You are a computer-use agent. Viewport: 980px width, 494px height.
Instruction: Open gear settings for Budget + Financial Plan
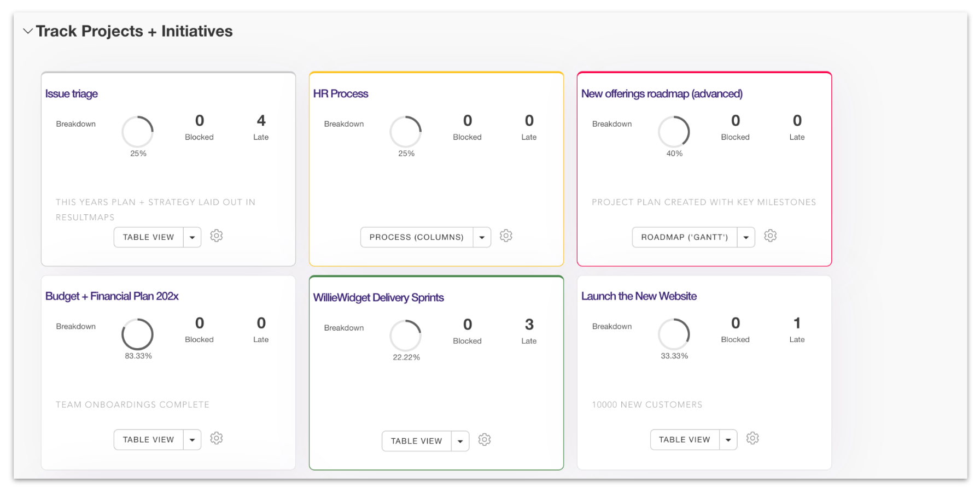217,439
